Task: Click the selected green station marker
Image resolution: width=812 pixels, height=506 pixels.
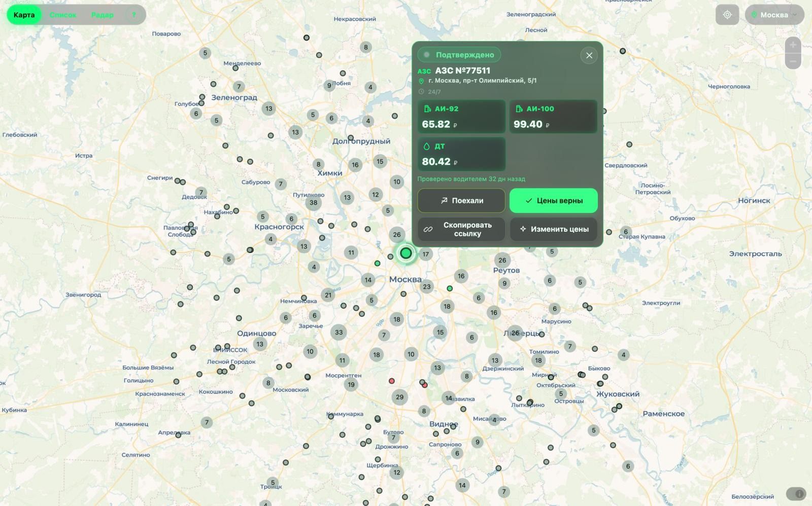Action: coord(405,253)
